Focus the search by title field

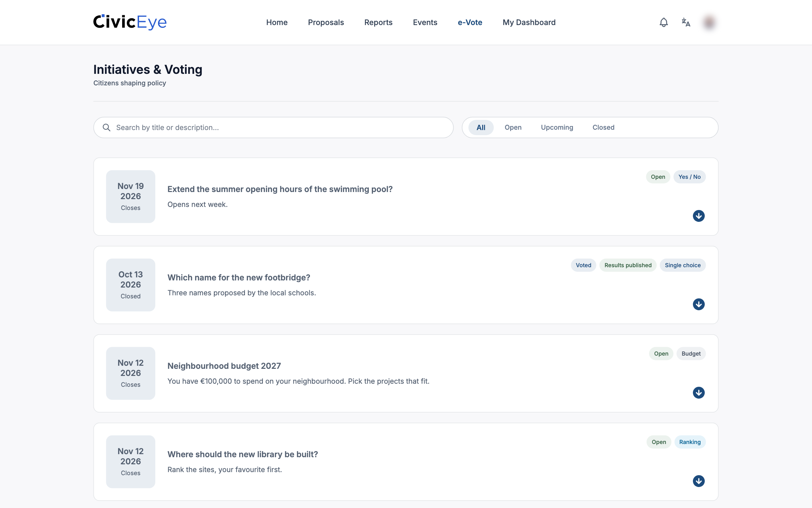click(x=273, y=127)
